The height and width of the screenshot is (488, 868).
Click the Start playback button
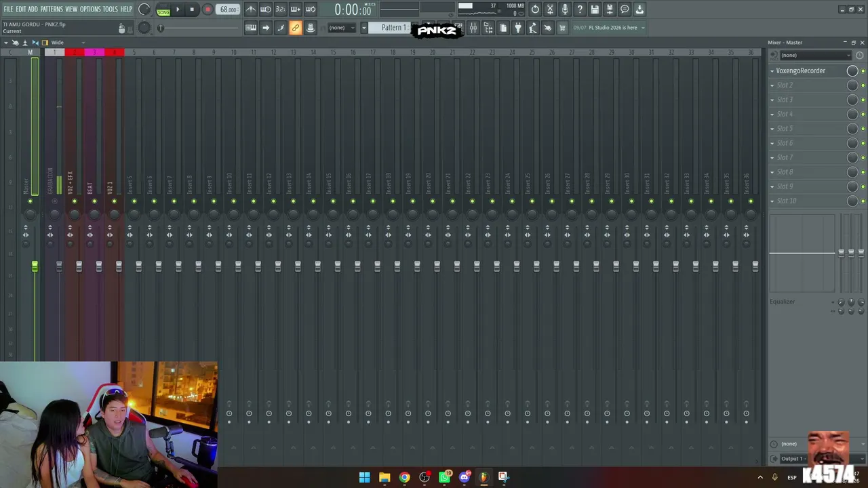tap(178, 9)
